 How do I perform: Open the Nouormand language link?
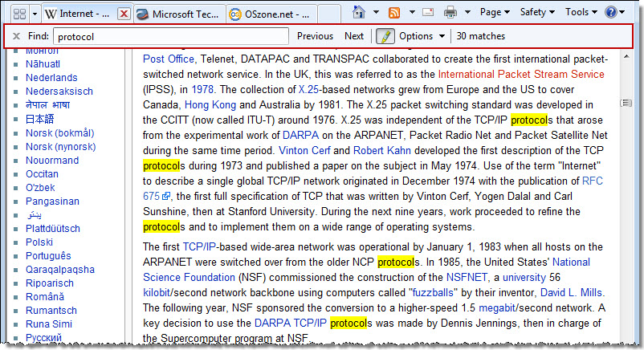[52, 161]
